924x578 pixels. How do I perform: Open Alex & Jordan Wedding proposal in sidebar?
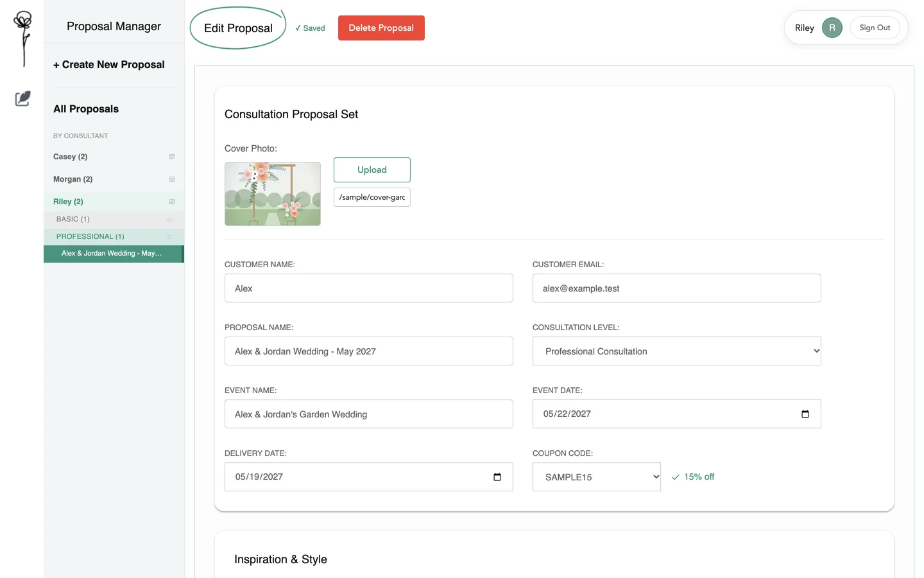tap(114, 254)
